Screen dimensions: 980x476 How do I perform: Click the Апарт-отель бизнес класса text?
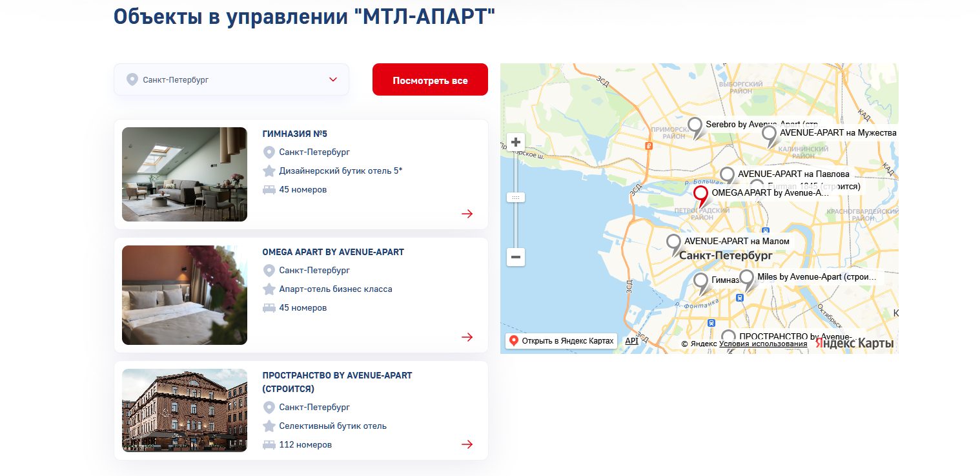pyautogui.click(x=336, y=289)
